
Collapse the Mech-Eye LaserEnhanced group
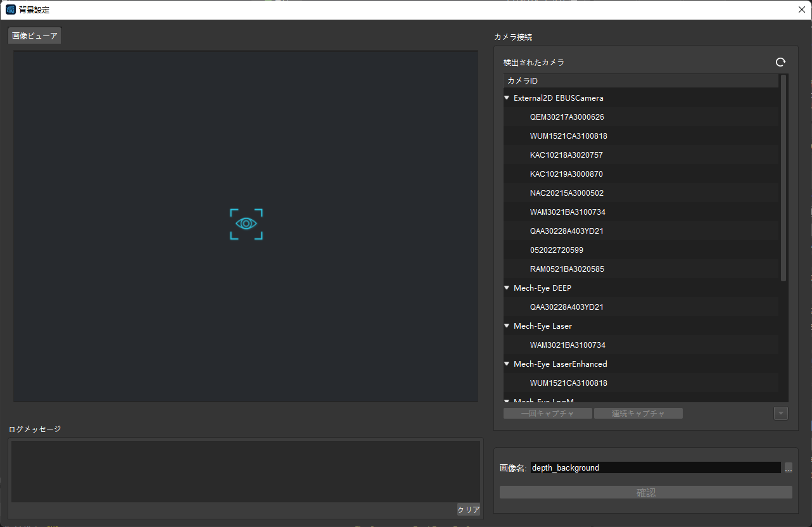click(x=507, y=364)
